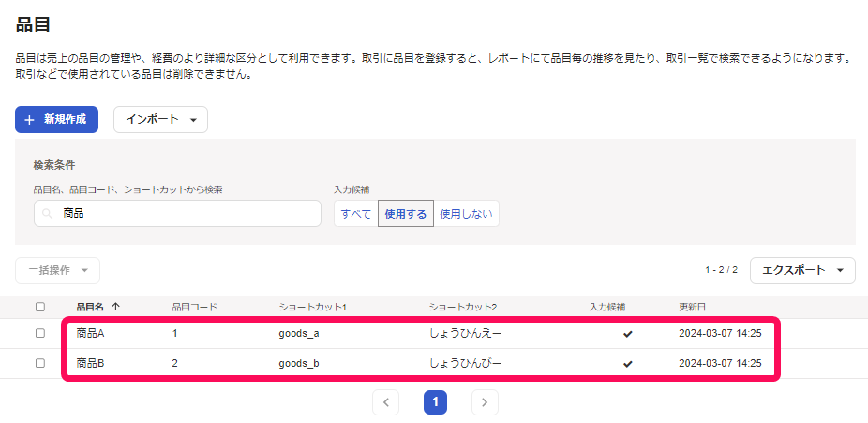Click the 検索条件 heading
The height and width of the screenshot is (423, 868).
point(54,165)
